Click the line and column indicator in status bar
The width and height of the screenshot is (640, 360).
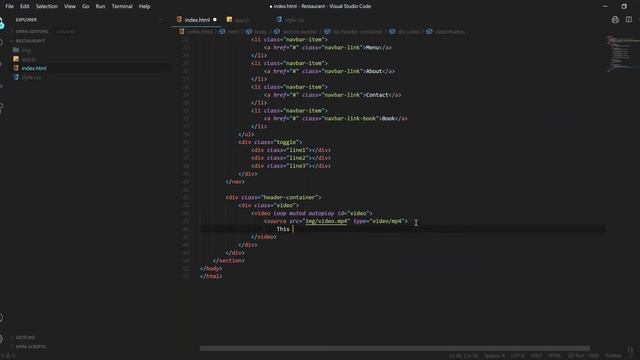pyautogui.click(x=463, y=356)
